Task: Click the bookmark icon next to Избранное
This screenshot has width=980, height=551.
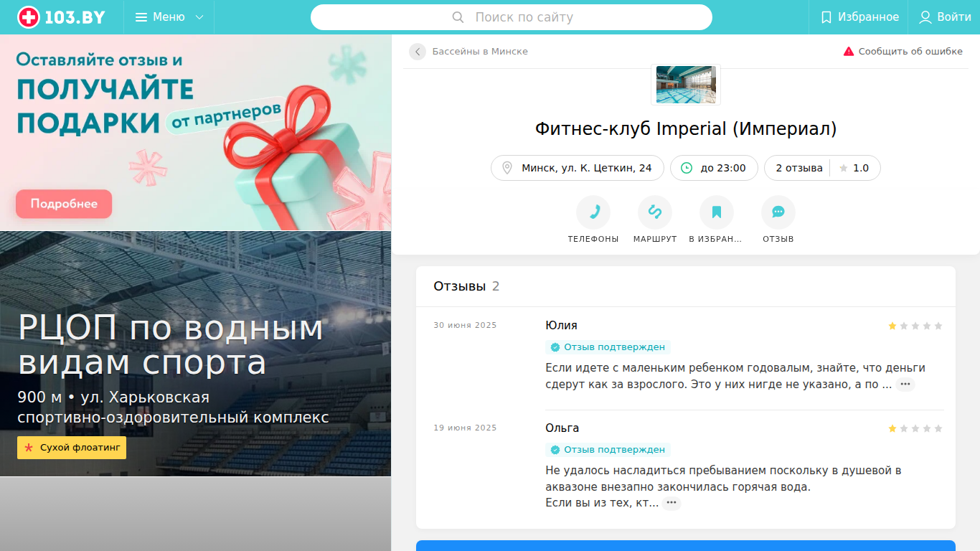Action: [826, 17]
